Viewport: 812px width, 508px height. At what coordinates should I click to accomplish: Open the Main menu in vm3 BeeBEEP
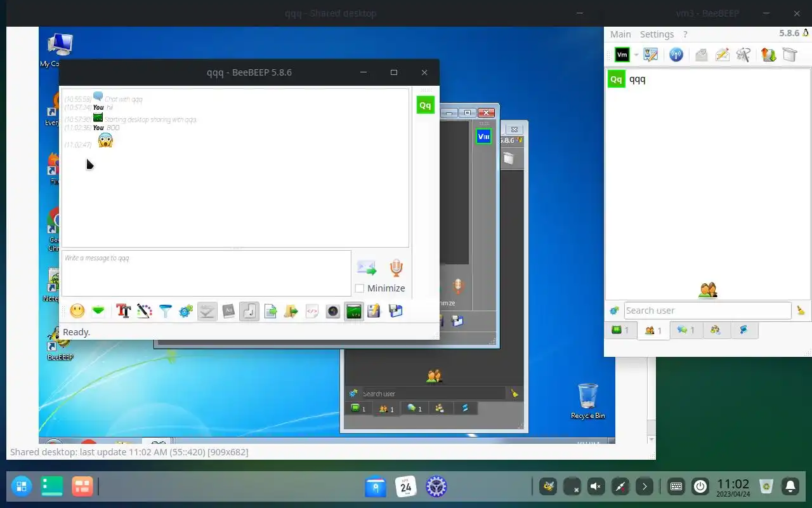620,34
